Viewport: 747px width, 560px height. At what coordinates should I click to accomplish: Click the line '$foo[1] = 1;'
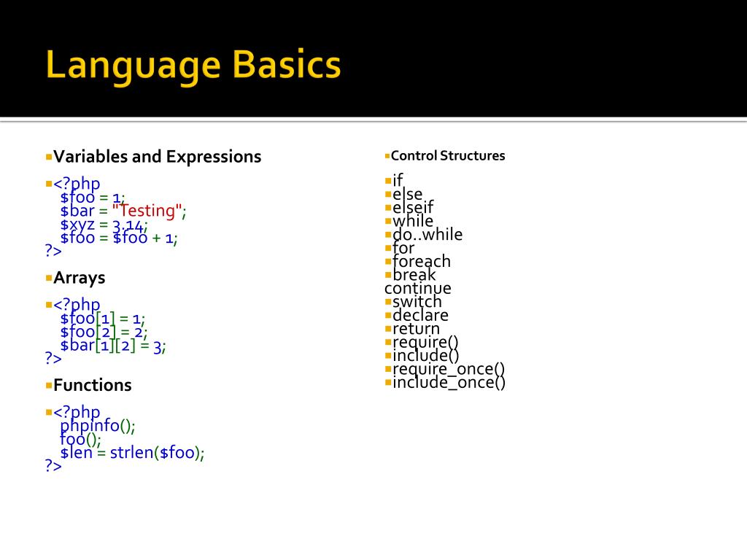coord(102,319)
